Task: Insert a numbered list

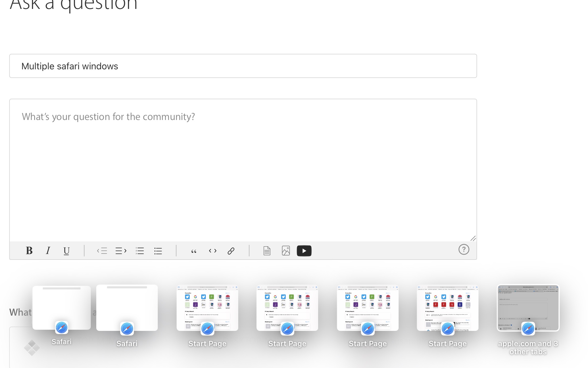Action: click(140, 251)
